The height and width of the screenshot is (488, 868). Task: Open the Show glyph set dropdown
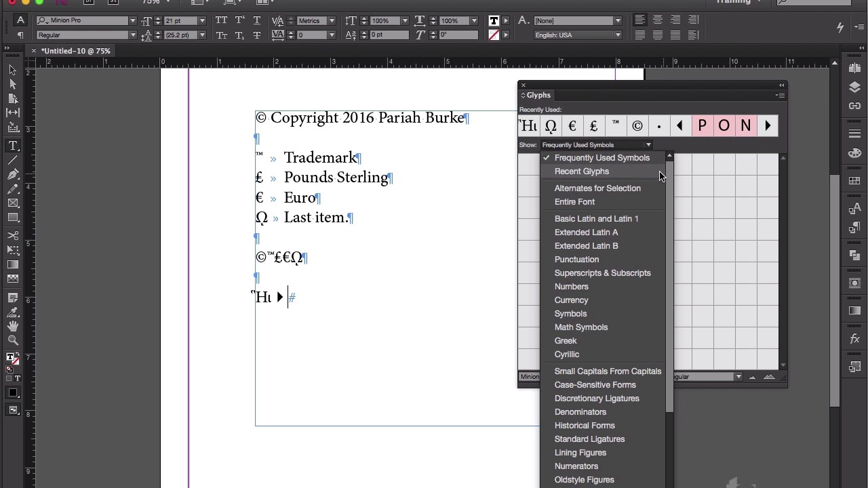click(596, 144)
